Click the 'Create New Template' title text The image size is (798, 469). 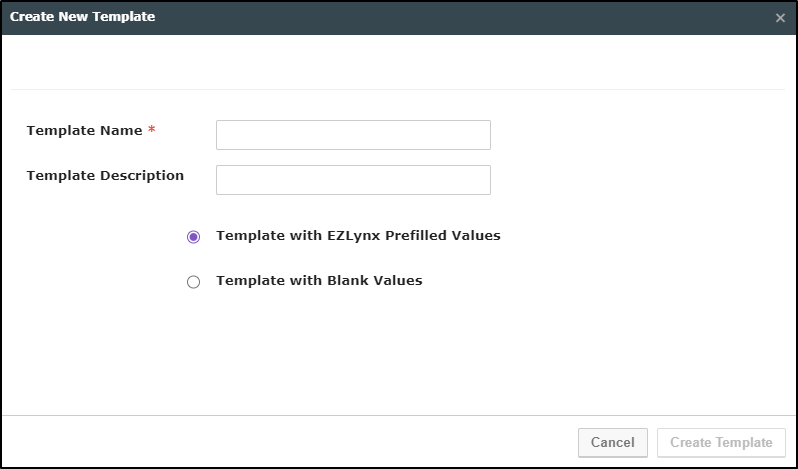82,17
